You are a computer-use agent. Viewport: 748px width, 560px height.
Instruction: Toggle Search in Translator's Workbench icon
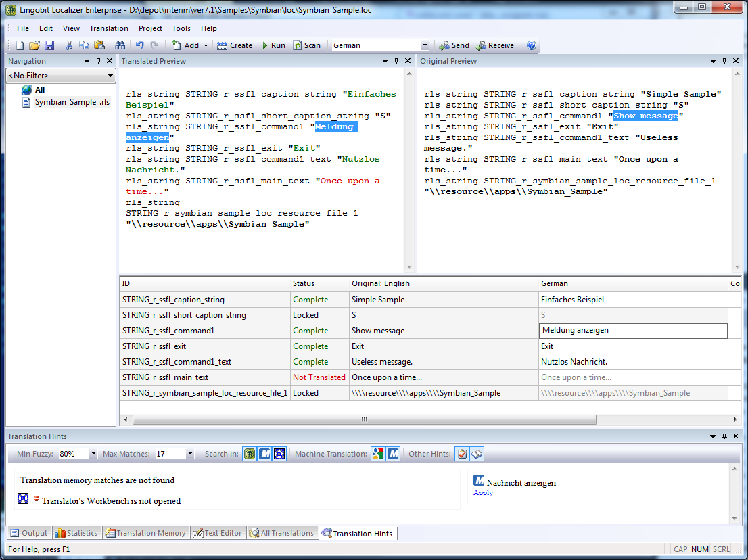tap(279, 454)
